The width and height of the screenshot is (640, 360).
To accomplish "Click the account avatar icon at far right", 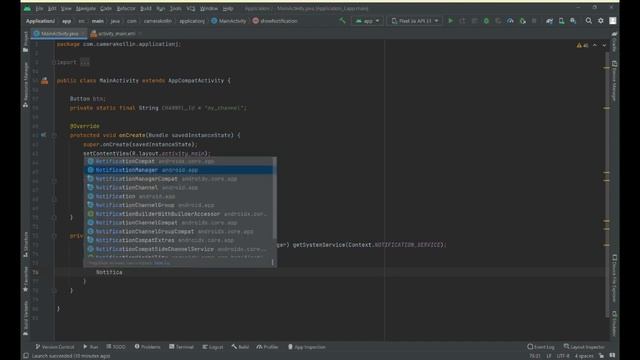I will click(x=613, y=20).
